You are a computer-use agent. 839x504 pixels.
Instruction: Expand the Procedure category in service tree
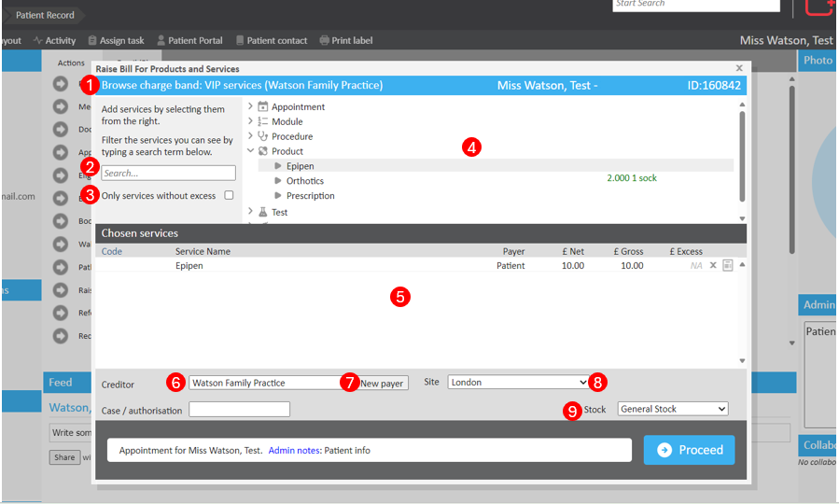pyautogui.click(x=250, y=136)
